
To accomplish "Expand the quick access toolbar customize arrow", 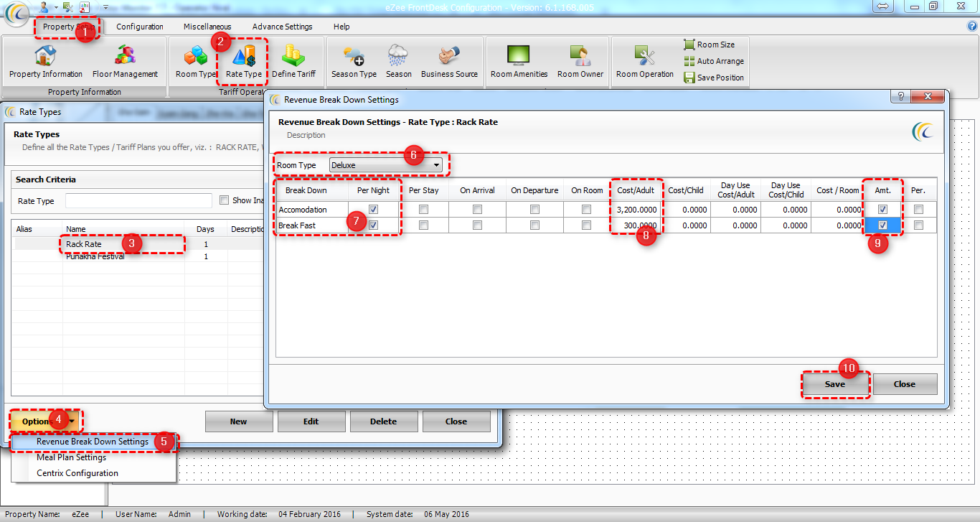I will pos(105,7).
